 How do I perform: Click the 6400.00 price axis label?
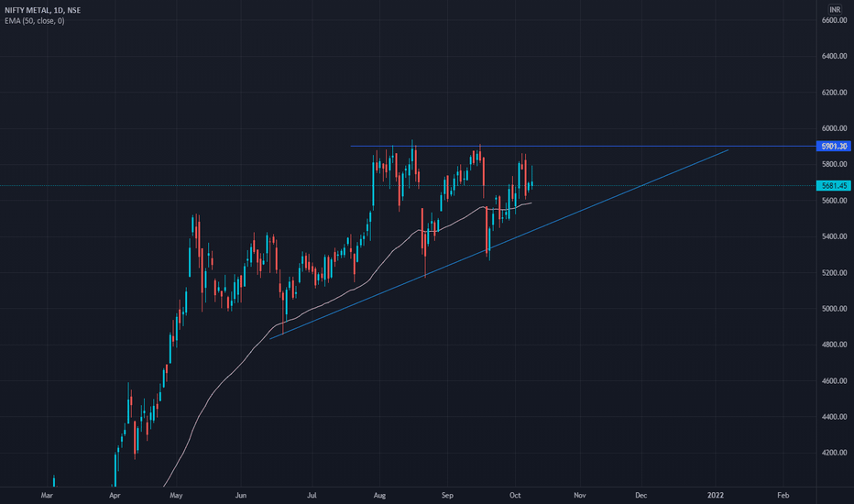point(834,56)
